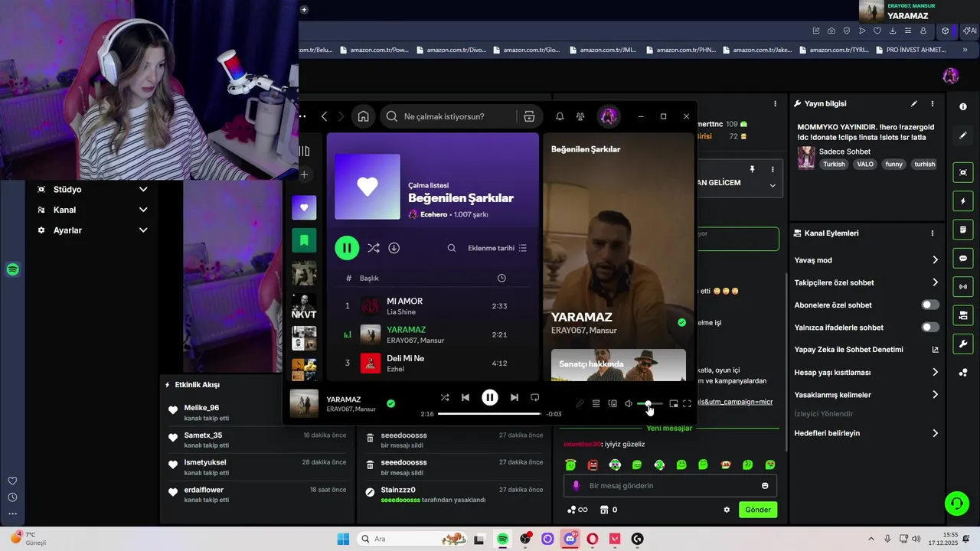Screen dimensions: 980x551
Task: Seek on the song progress bar
Action: (489, 414)
